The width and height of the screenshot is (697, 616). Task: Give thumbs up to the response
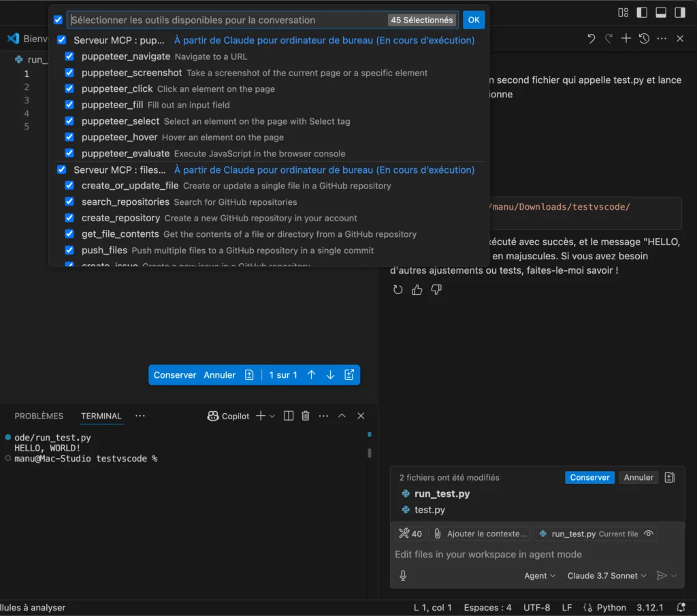pyautogui.click(x=417, y=290)
